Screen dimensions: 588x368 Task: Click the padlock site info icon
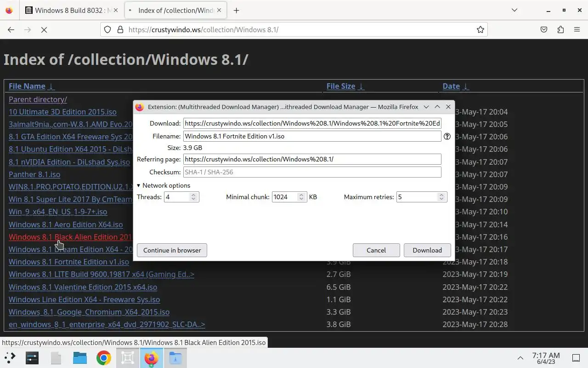(120, 29)
